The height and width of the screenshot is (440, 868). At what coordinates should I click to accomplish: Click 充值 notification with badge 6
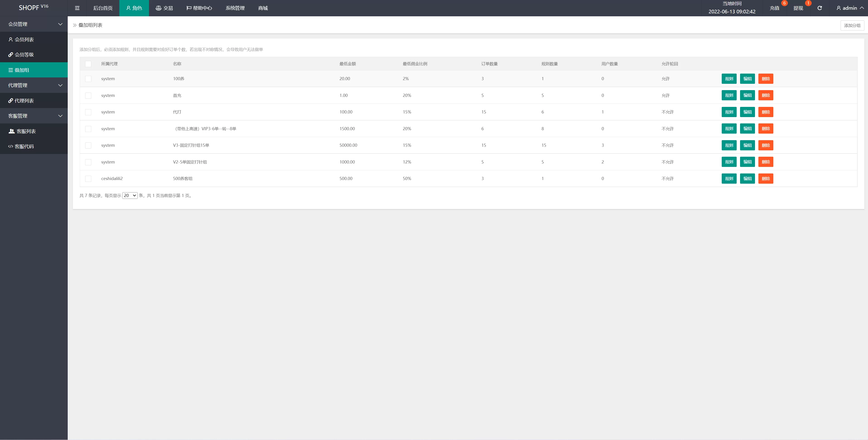pyautogui.click(x=774, y=8)
